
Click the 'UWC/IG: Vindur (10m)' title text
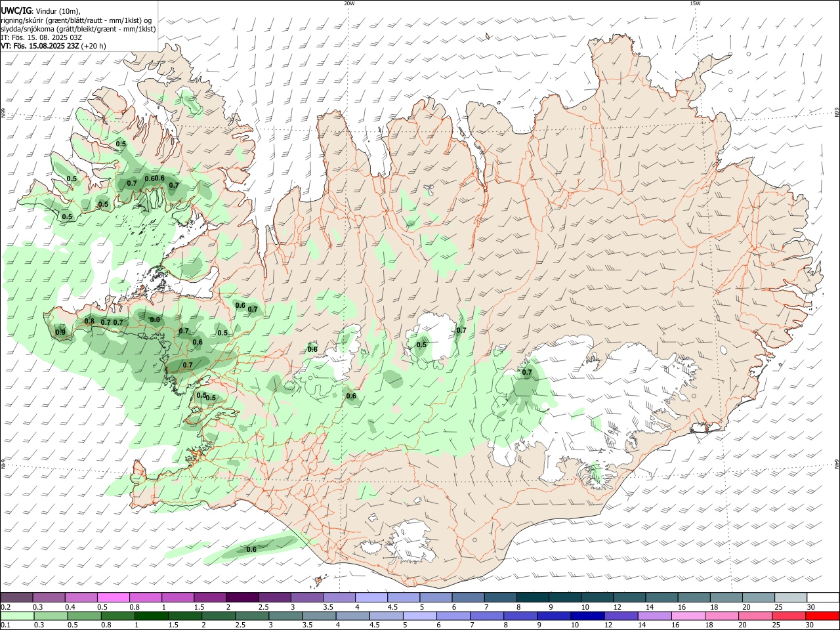coord(41,10)
